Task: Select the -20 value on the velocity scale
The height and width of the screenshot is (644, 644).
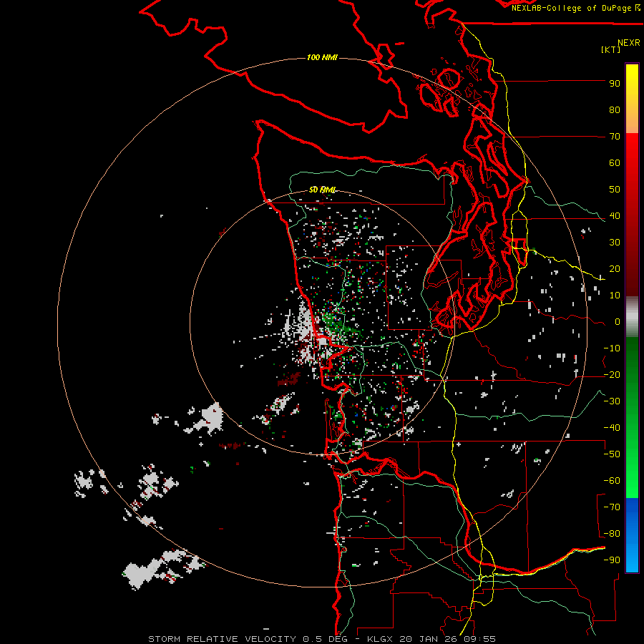Action: [612, 375]
